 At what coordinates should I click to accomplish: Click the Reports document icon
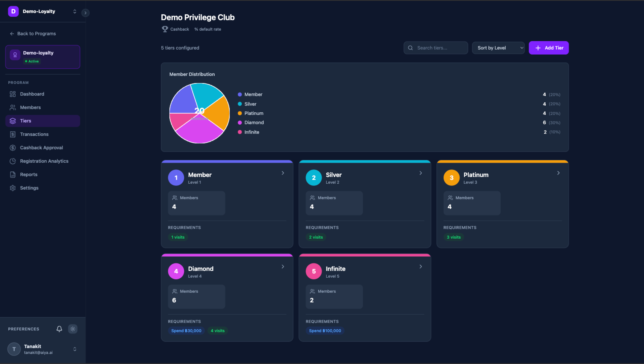point(13,174)
